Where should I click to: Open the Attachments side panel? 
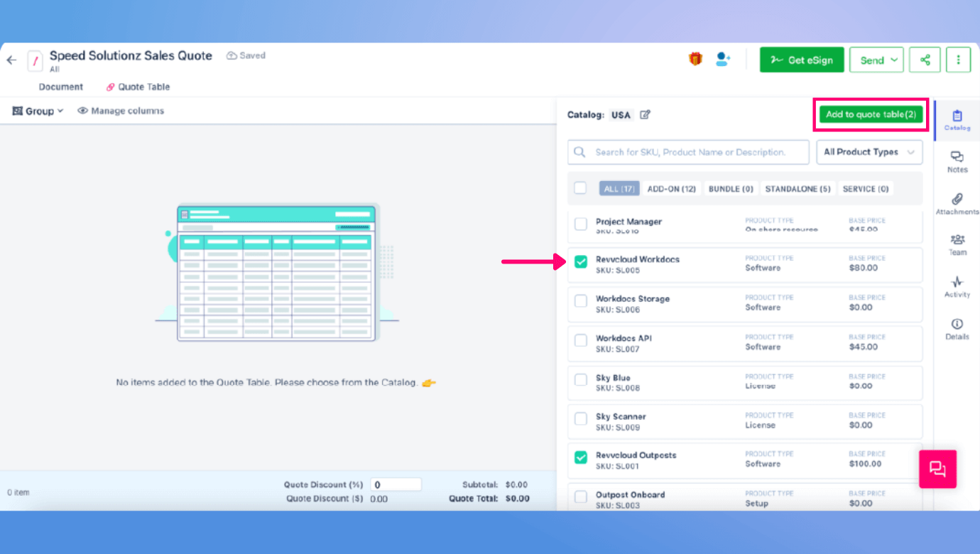click(957, 204)
